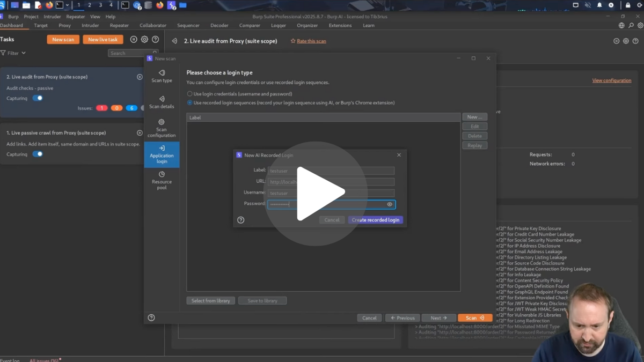
Task: Open terminal dropdown arrow in taskbar
Action: click(x=67, y=5)
